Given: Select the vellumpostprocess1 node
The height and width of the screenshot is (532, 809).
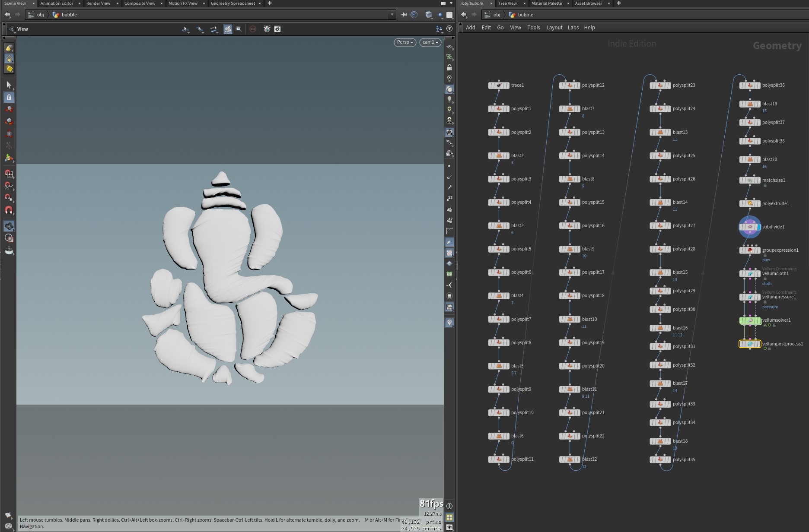Looking at the screenshot, I should (x=750, y=344).
